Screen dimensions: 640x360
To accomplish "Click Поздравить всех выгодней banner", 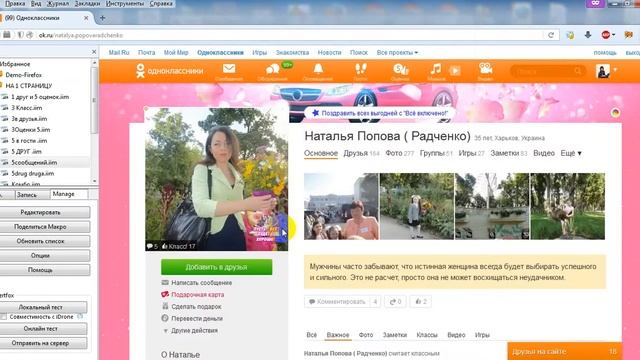I will click(x=380, y=113).
